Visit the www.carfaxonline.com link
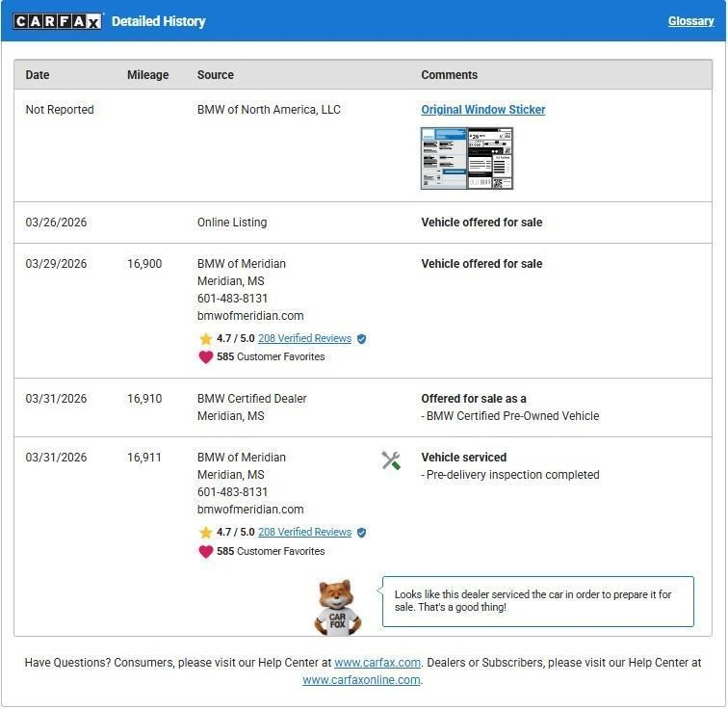This screenshot has width=728, height=709. point(361,680)
